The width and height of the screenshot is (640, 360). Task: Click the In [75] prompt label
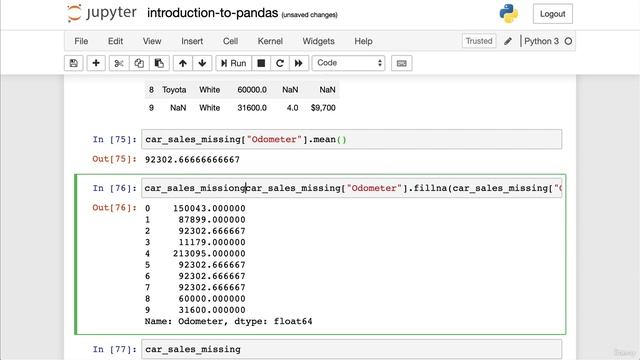click(115, 140)
